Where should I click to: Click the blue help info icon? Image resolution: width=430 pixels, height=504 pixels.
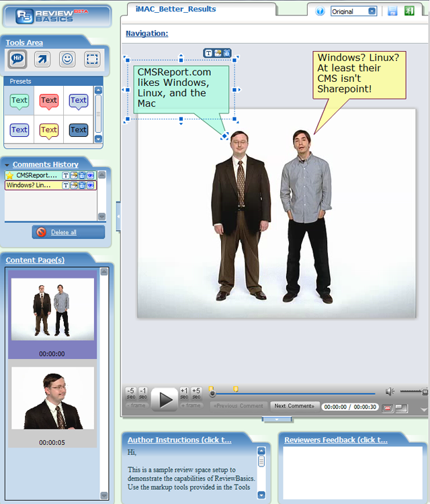tap(320, 11)
